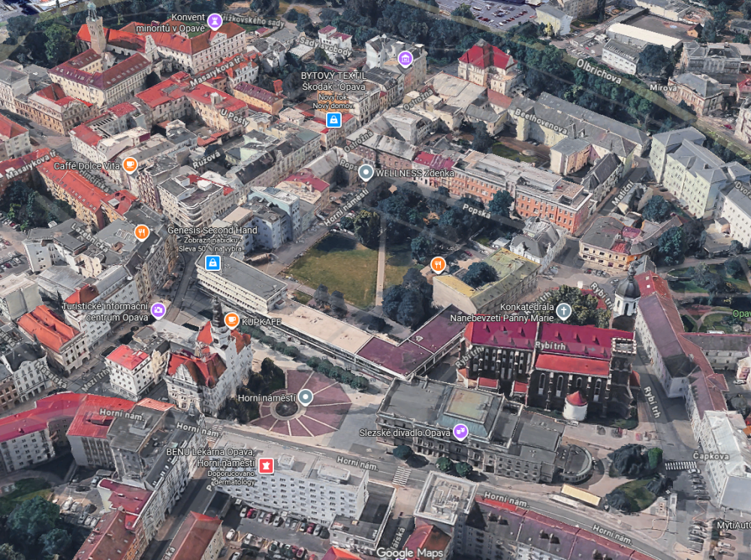751x560 pixels.
Task: Open the Slezské divadlo Opava theater pin
Action: 460,431
